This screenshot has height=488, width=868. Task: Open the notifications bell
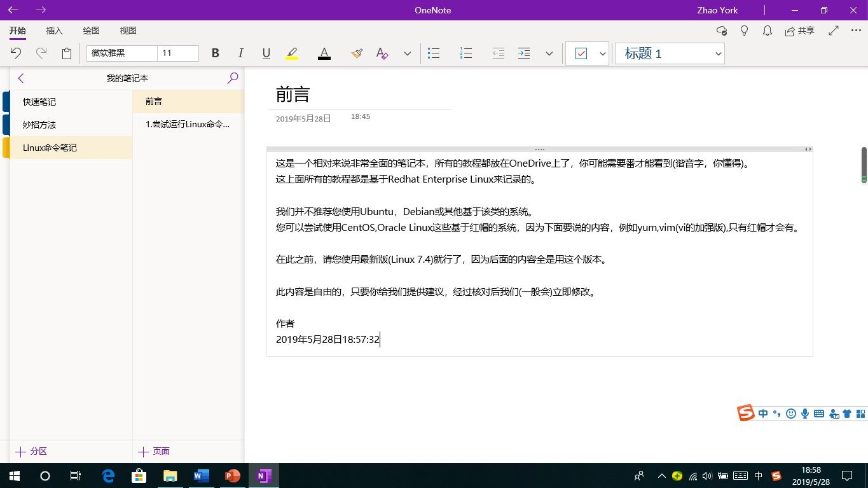point(768,31)
